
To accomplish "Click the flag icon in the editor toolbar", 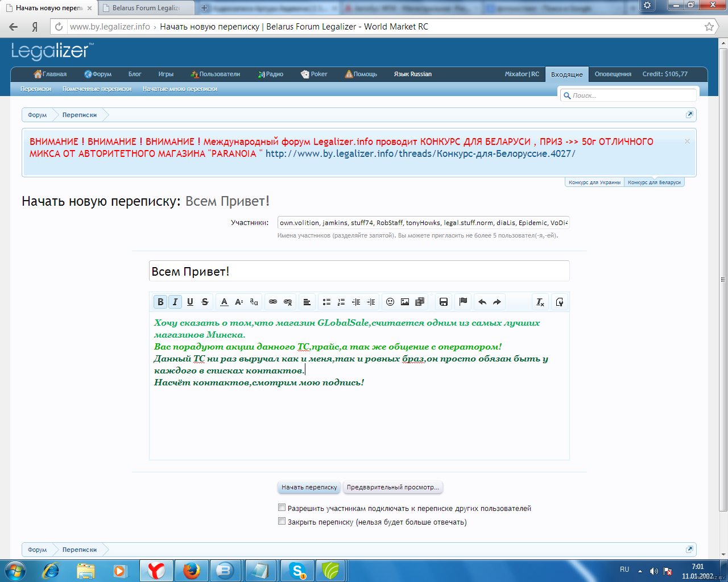I will pos(463,302).
